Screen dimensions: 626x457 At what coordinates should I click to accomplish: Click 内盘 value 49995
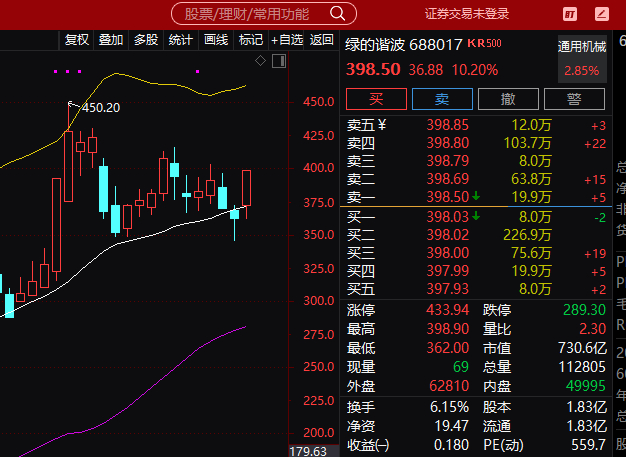click(586, 386)
